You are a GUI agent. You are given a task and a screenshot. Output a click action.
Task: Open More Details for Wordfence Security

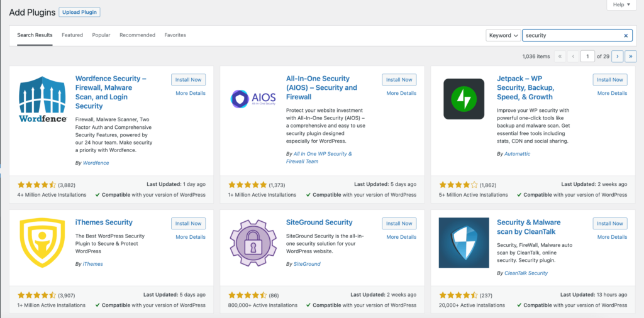click(191, 93)
